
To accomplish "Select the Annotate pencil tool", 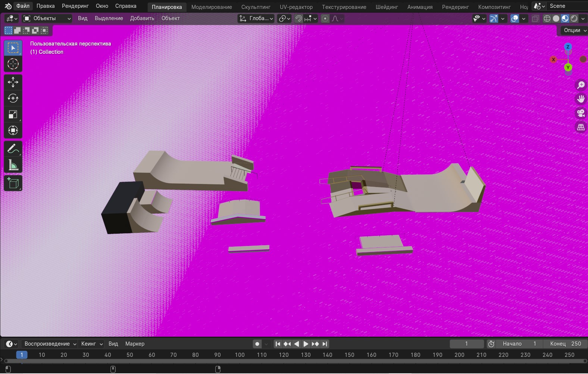I will [13, 149].
